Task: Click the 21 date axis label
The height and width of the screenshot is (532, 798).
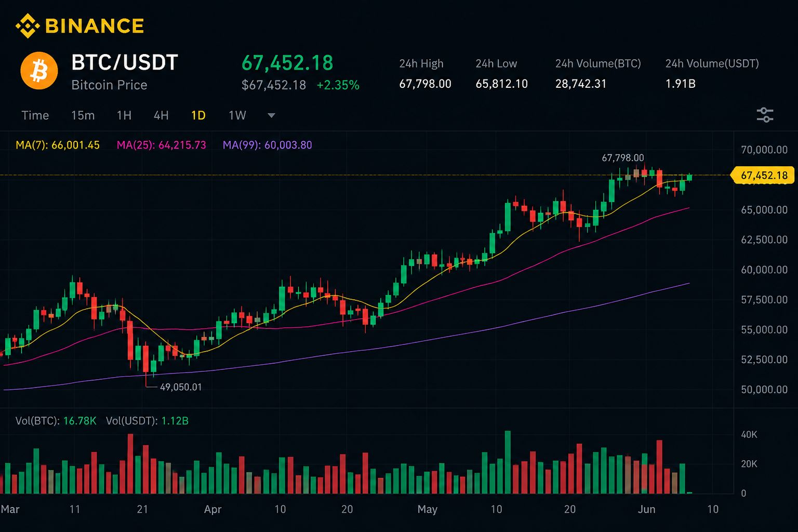Action: point(142,509)
